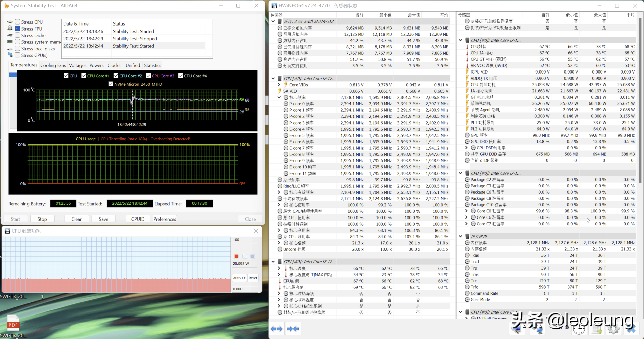Click the cache chip icon beside Stress cache

click(10, 35)
